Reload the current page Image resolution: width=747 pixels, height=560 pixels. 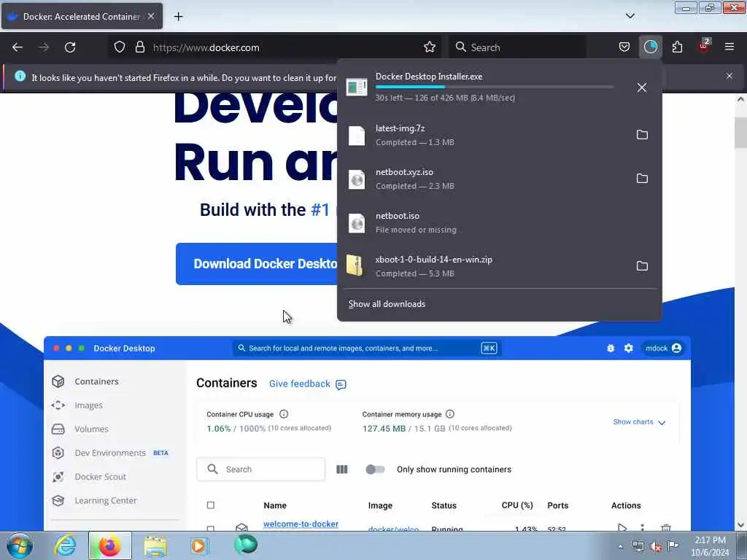tap(70, 47)
